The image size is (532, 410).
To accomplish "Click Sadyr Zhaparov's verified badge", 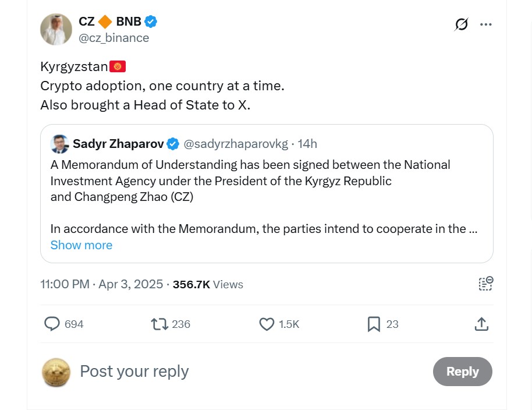I will click(173, 144).
